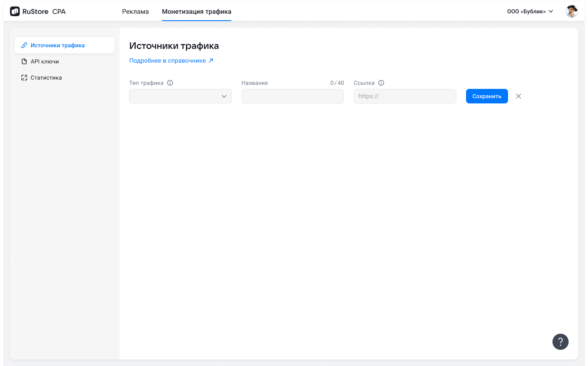The image size is (588, 366).
Task: Click the RuStore CPA wordmark text
Action: [44, 11]
